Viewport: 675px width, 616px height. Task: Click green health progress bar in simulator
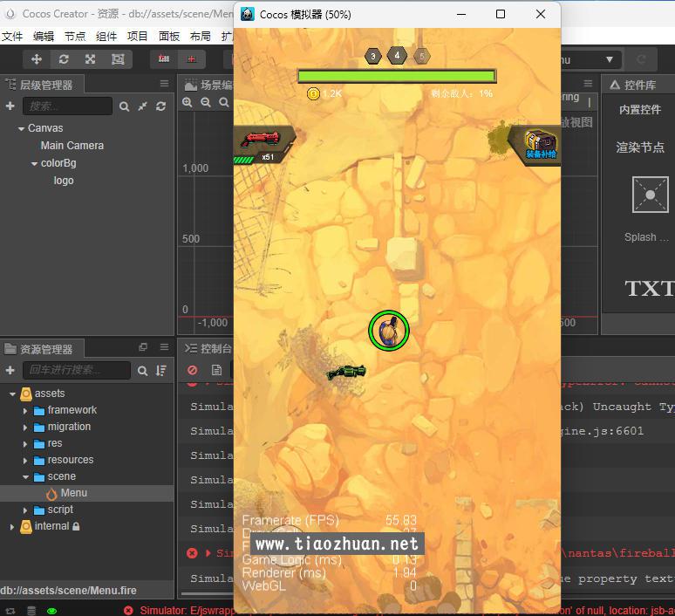397,76
